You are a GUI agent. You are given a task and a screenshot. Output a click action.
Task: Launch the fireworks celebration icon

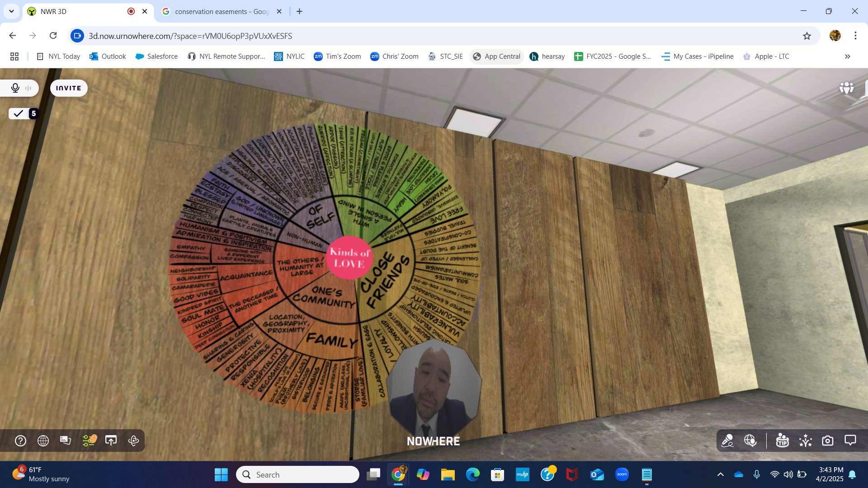[x=805, y=441]
